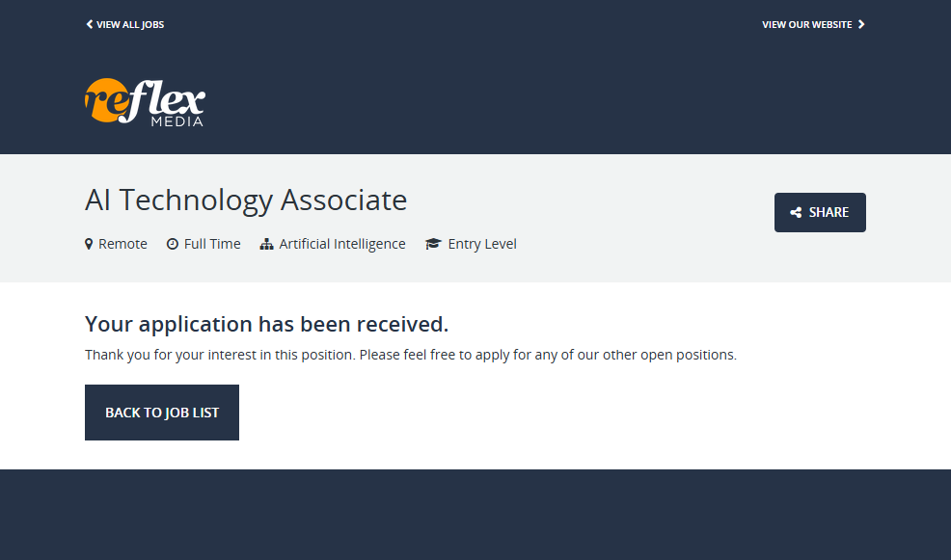Select the Remote location label
This screenshot has height=560, width=951.
click(122, 244)
